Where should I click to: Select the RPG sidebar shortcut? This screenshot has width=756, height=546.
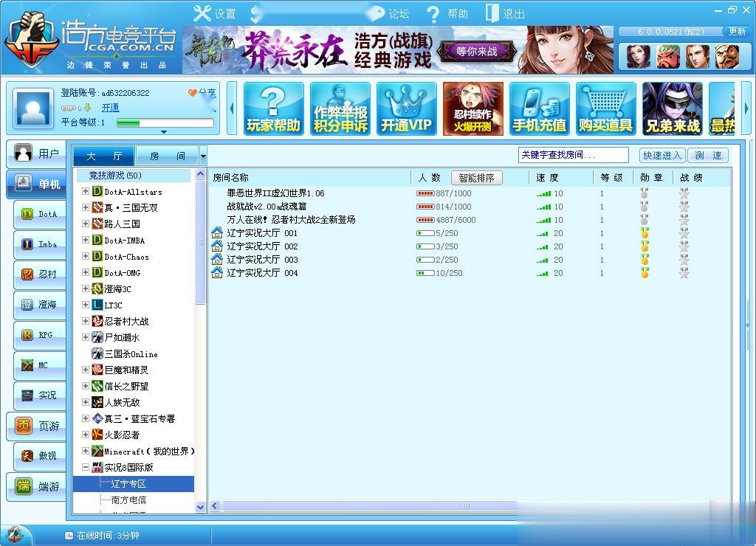pos(40,335)
